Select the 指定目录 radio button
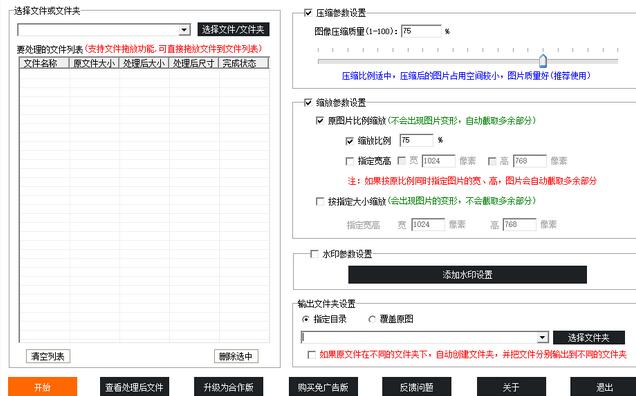Screen dimensions: 636x396 [306, 319]
